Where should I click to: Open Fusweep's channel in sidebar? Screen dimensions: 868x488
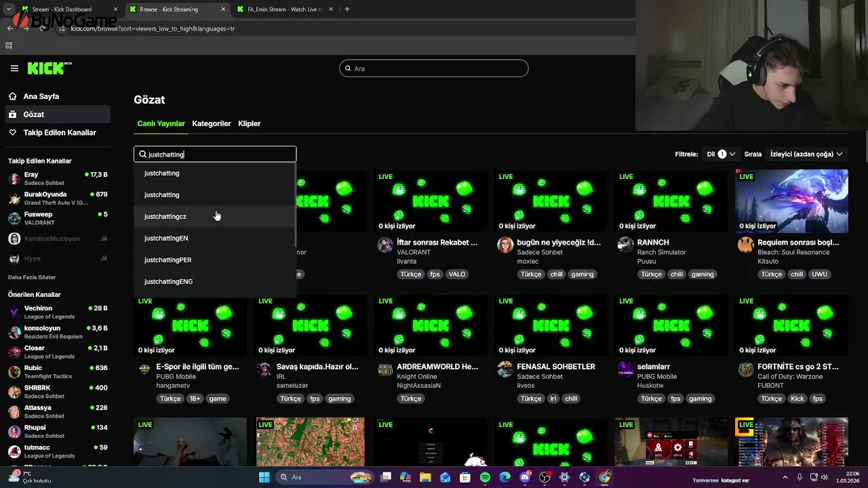pos(58,218)
